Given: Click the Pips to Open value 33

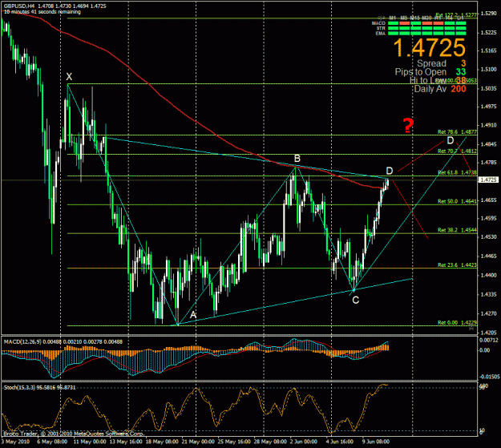Looking at the screenshot, I should pyautogui.click(x=461, y=72).
